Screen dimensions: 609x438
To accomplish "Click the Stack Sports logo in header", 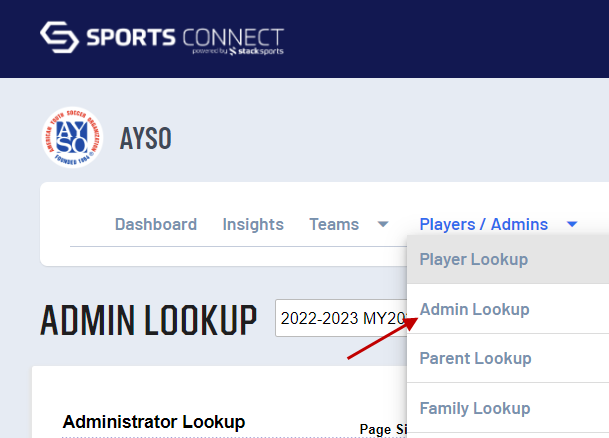I will click(256, 51).
